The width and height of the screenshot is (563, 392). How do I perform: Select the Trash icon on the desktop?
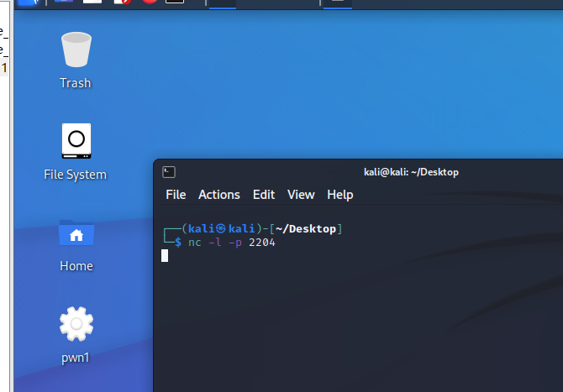pyautogui.click(x=76, y=50)
